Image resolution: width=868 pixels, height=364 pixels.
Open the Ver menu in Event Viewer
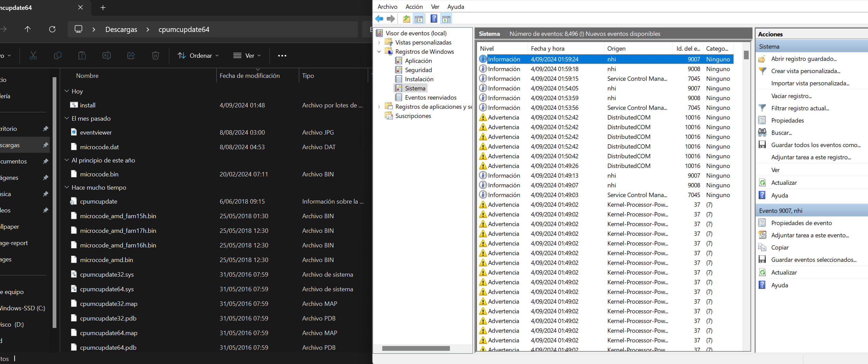click(x=435, y=6)
